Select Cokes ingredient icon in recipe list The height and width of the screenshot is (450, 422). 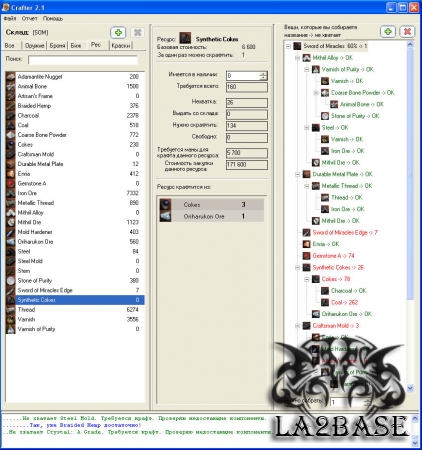(165, 204)
